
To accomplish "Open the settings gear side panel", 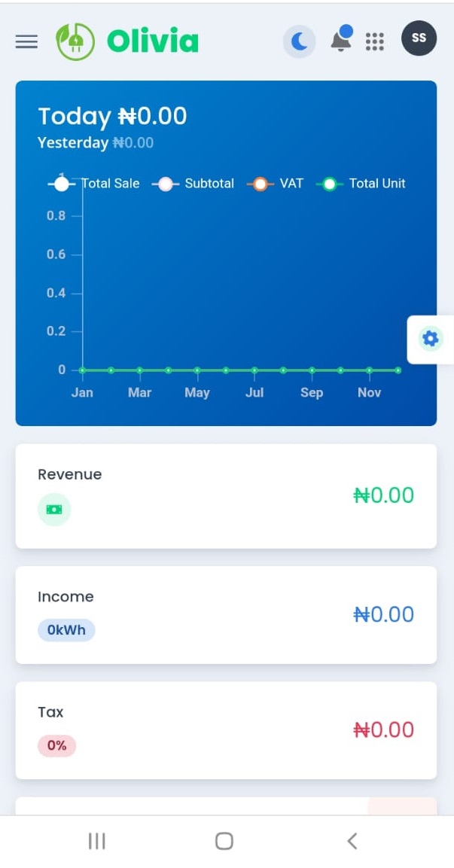I will (x=430, y=340).
